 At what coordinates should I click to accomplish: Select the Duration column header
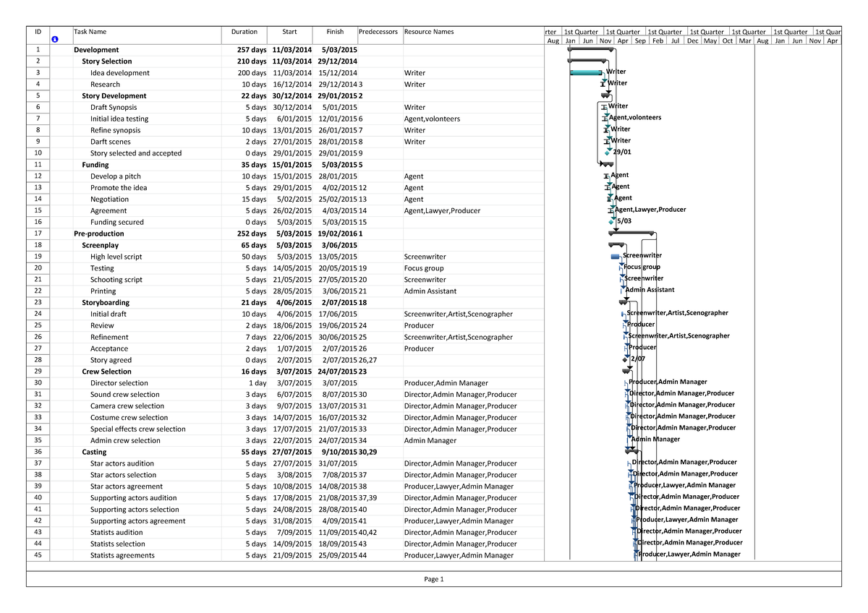pyautogui.click(x=244, y=32)
